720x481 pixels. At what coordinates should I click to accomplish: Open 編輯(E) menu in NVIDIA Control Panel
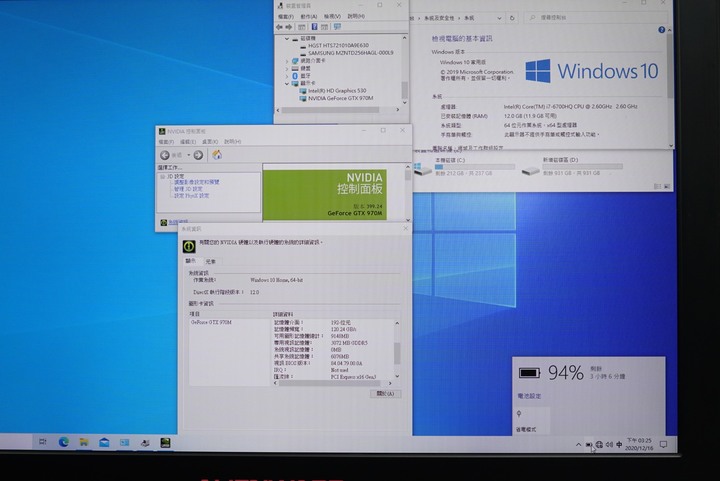[188, 142]
